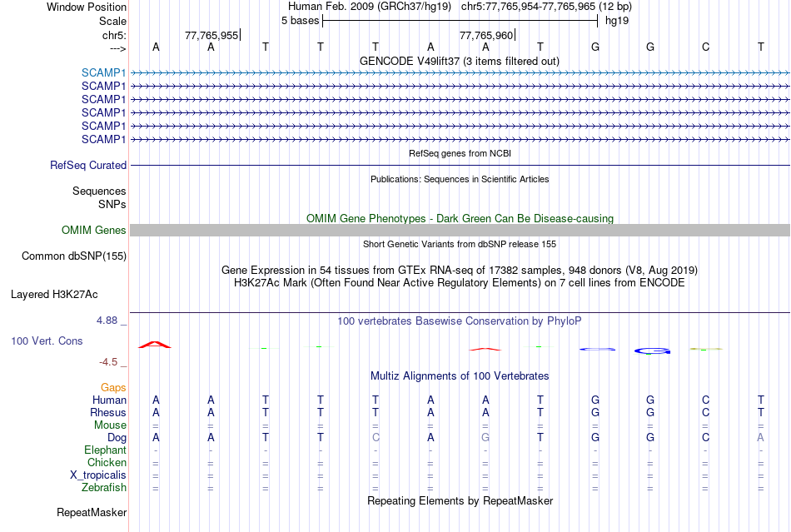791x532 pixels.
Task: Select the Chicken species label
Action: click(x=107, y=462)
